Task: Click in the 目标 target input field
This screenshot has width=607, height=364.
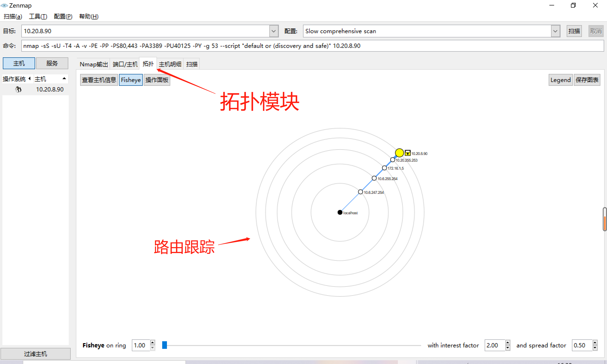Action: 146,31
